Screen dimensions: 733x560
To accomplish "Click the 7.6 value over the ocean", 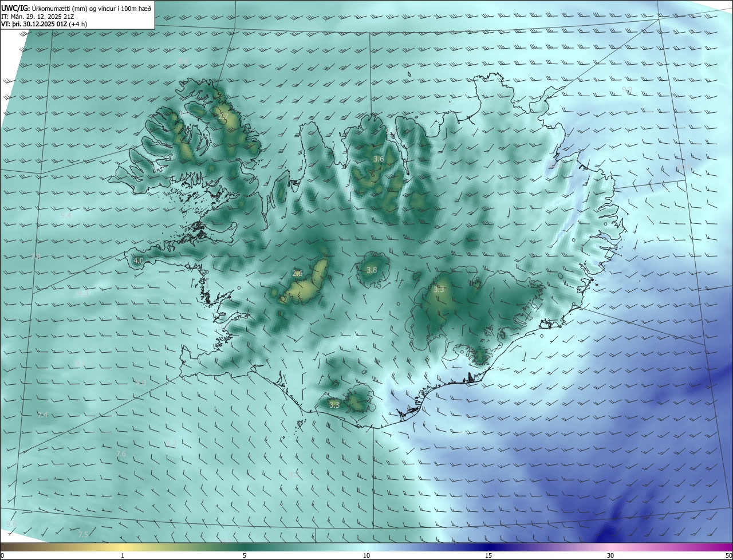I will [x=121, y=453].
